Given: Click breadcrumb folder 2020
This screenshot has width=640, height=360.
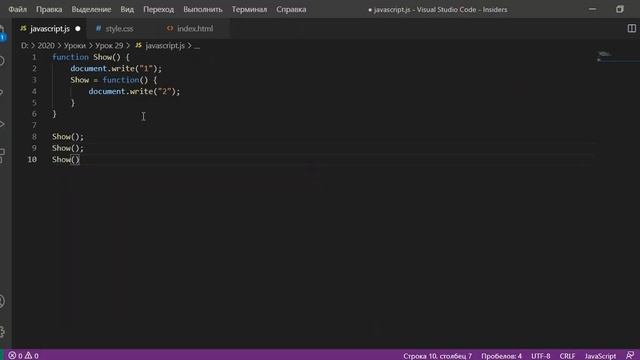Looking at the screenshot, I should (x=46, y=46).
